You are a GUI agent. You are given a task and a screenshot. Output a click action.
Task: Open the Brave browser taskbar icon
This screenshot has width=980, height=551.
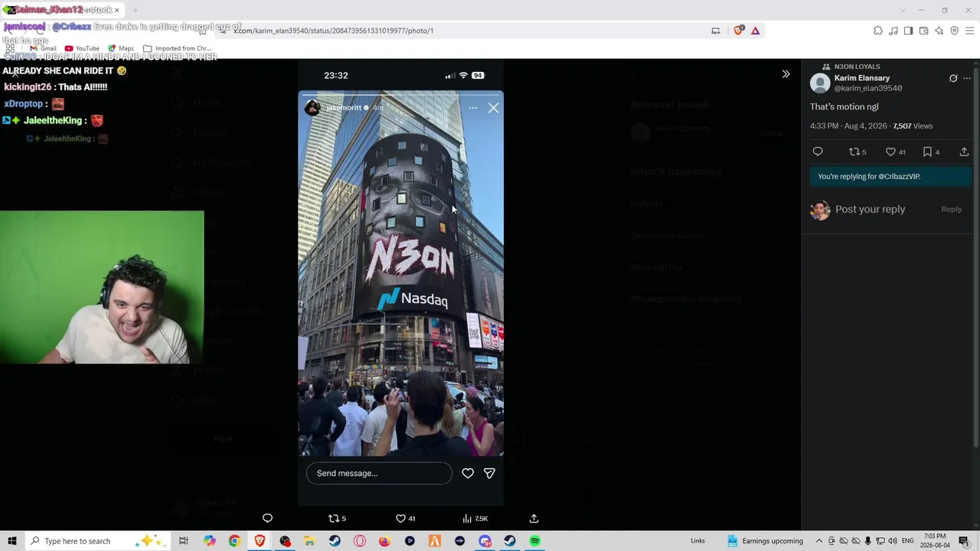pyautogui.click(x=260, y=541)
